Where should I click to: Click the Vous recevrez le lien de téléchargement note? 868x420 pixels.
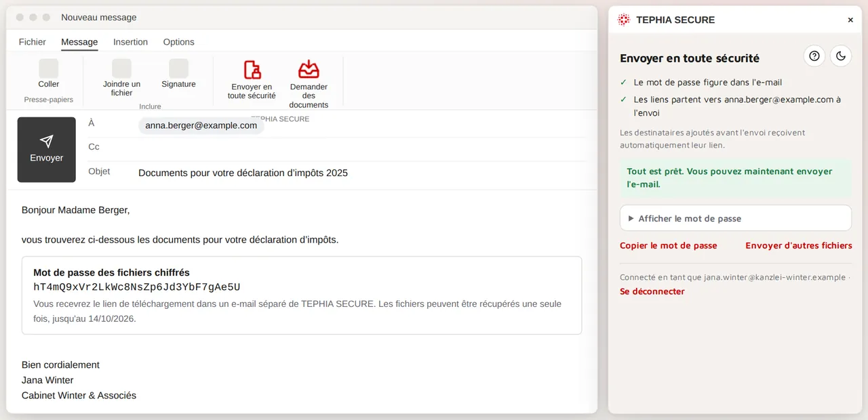click(x=297, y=311)
